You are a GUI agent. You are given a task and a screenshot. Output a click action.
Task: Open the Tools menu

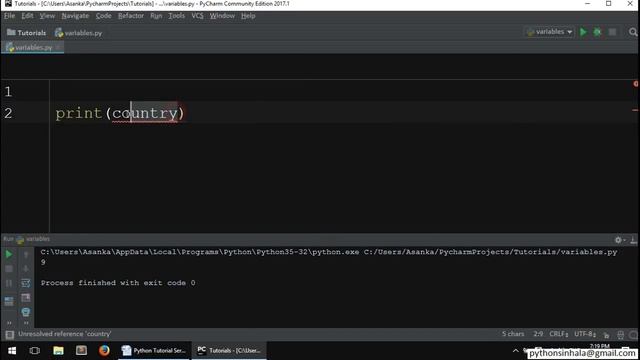tap(176, 16)
